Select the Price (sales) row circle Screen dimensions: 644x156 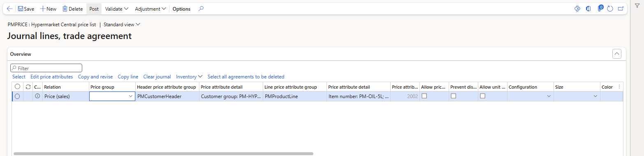point(17,96)
